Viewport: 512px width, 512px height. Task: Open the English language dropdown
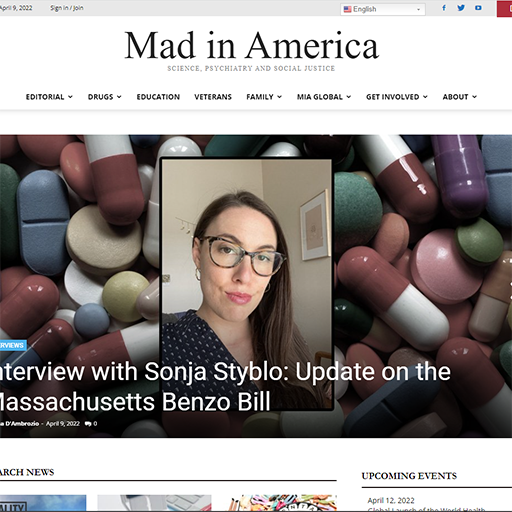pyautogui.click(x=383, y=9)
